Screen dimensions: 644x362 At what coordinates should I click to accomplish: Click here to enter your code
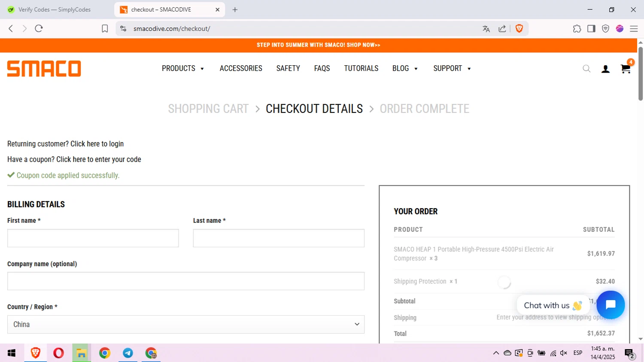pos(99,159)
